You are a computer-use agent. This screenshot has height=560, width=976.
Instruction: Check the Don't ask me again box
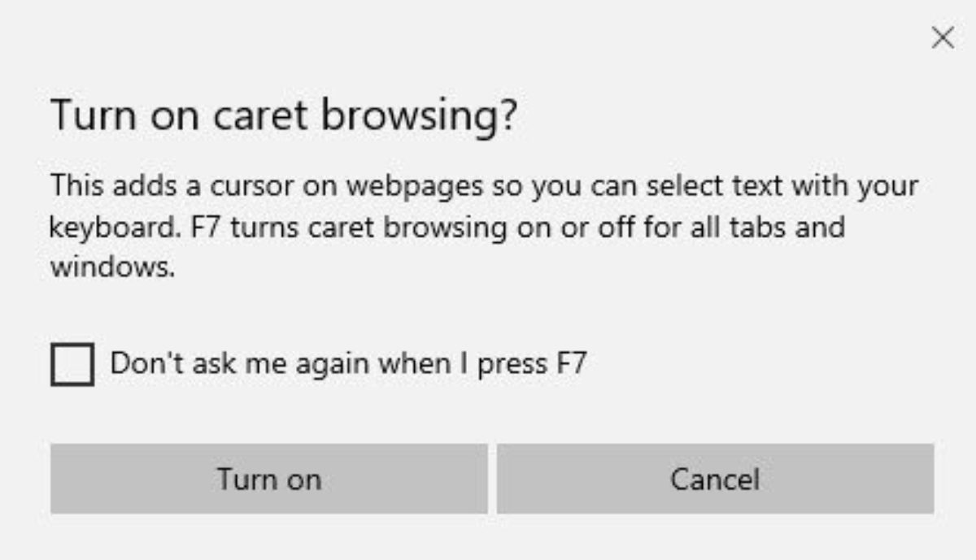point(72,364)
